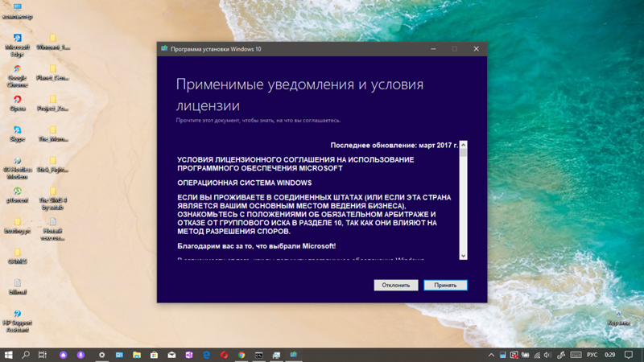Click the setup program icon in title bar
Image resolution: width=644 pixels, height=362 pixels.
pyautogui.click(x=164, y=49)
